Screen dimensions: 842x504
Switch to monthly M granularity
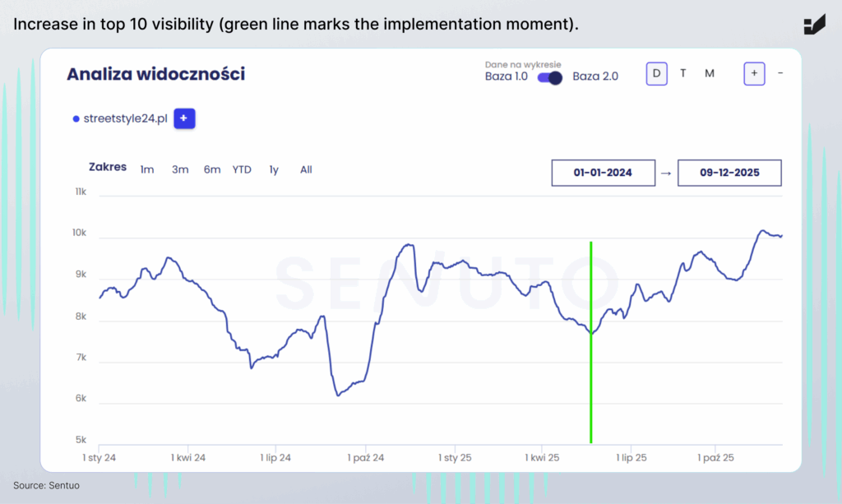pyautogui.click(x=710, y=73)
